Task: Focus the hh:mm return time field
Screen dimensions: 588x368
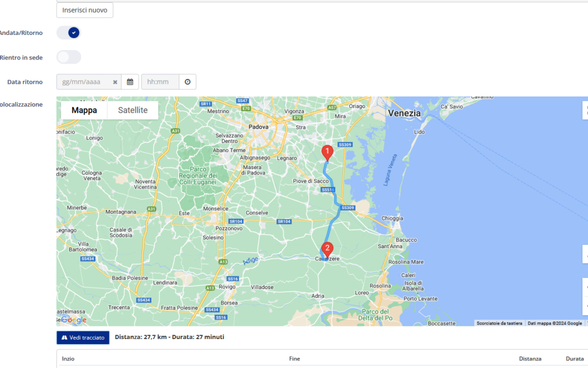Action: click(160, 82)
